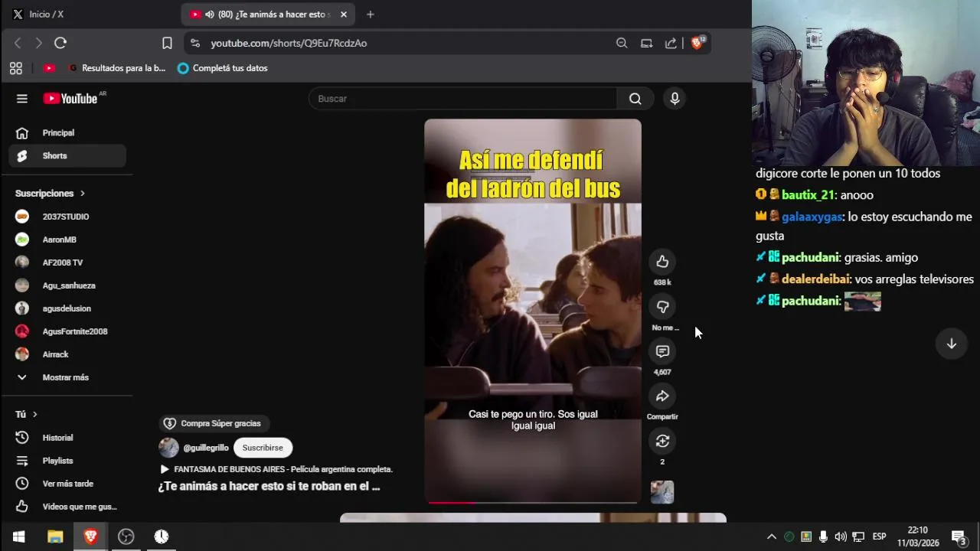The image size is (980, 551).
Task: Open remix option on the short
Action: click(x=662, y=441)
